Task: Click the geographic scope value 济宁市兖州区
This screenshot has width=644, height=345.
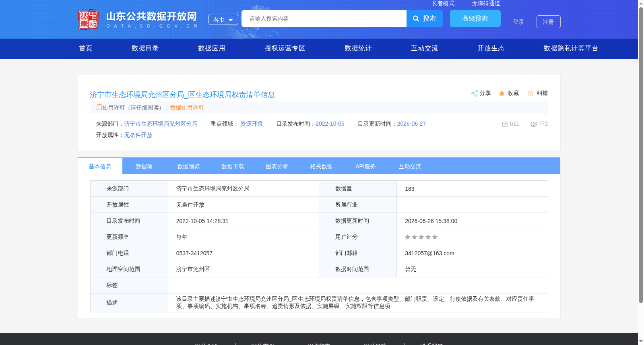Action: (x=193, y=269)
